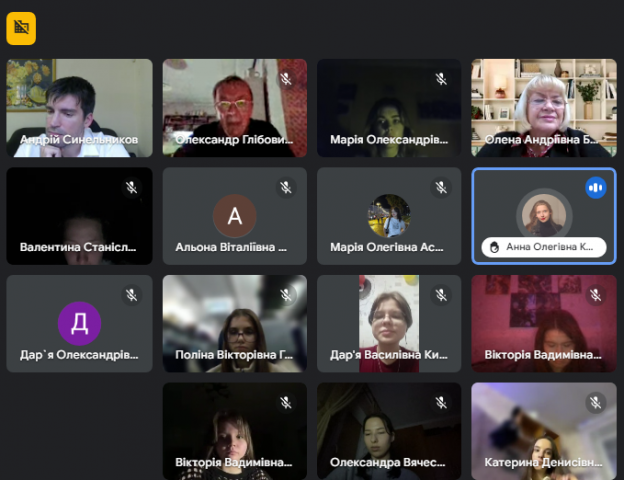Screen dimensions: 624x480
Task: Select Олена Андріївна's video tile
Action: (544, 107)
